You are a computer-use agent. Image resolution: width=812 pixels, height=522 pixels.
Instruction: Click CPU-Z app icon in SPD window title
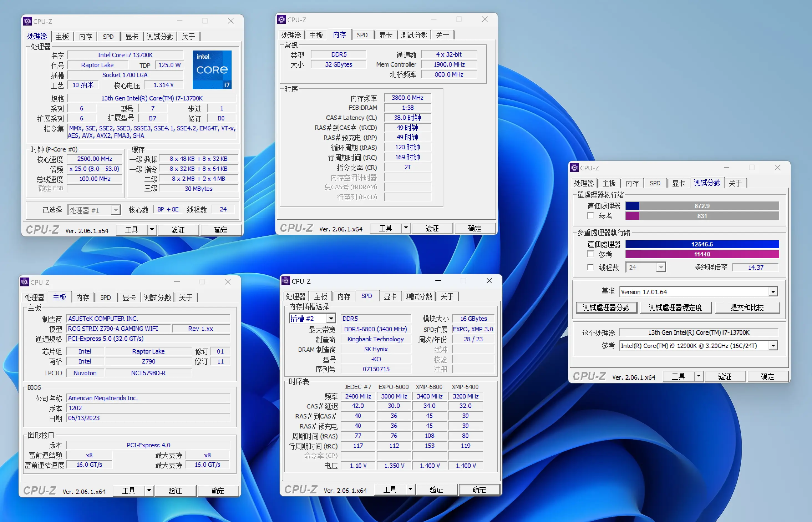coord(286,281)
